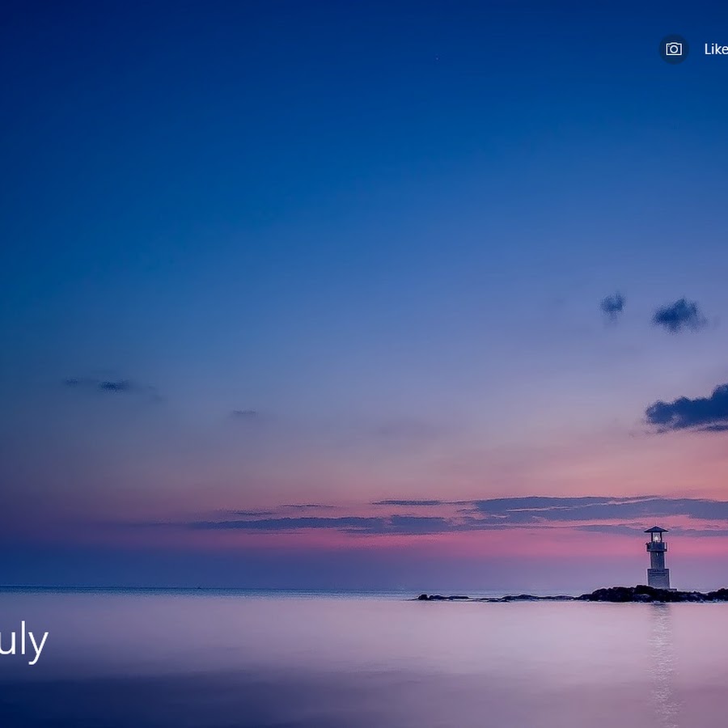Click the smaller dark cloud above the lighthouse

(x=612, y=304)
